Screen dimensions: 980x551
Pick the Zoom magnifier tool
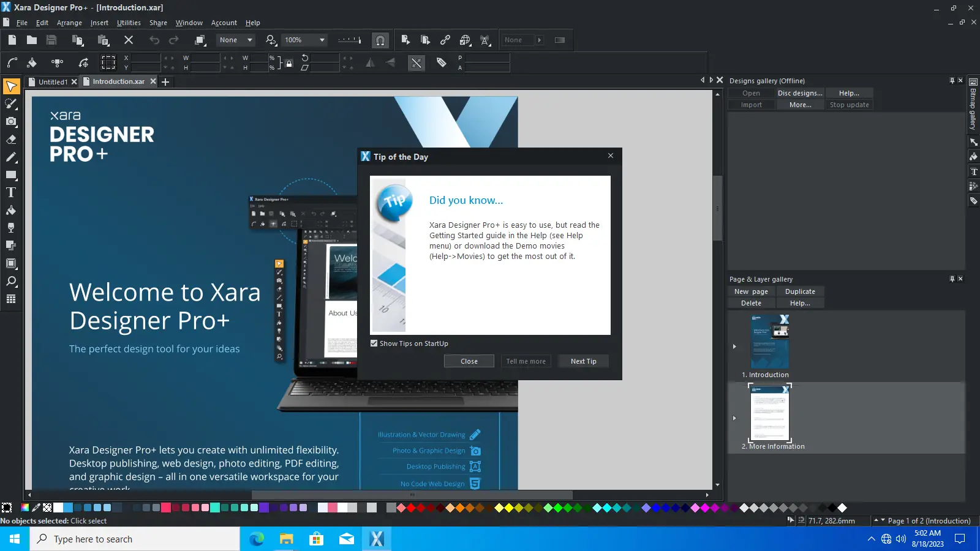pos(11,282)
